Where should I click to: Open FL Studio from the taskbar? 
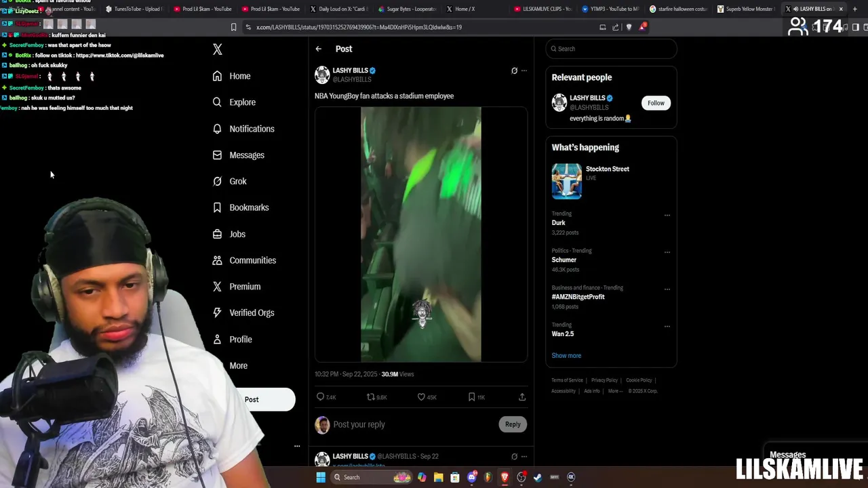click(488, 477)
